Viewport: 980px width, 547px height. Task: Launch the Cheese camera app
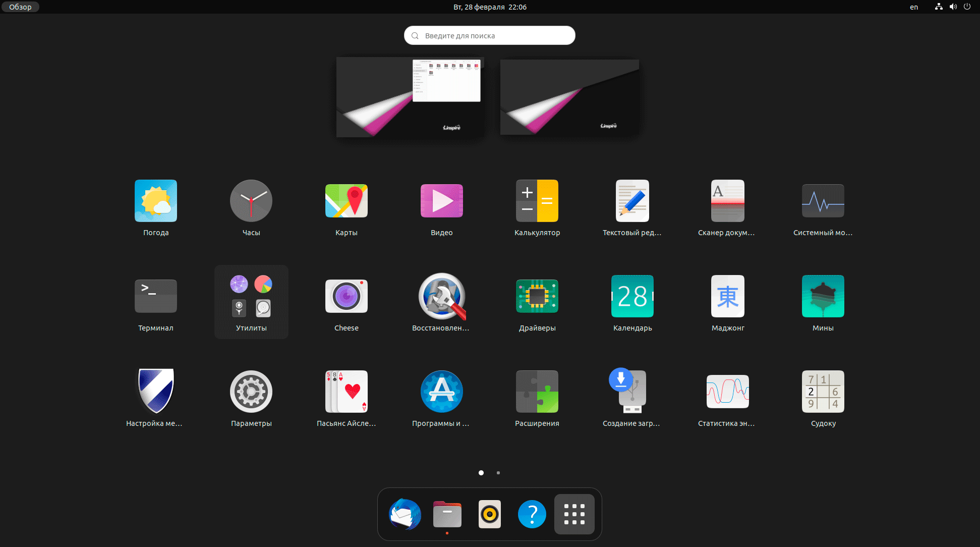coord(347,297)
